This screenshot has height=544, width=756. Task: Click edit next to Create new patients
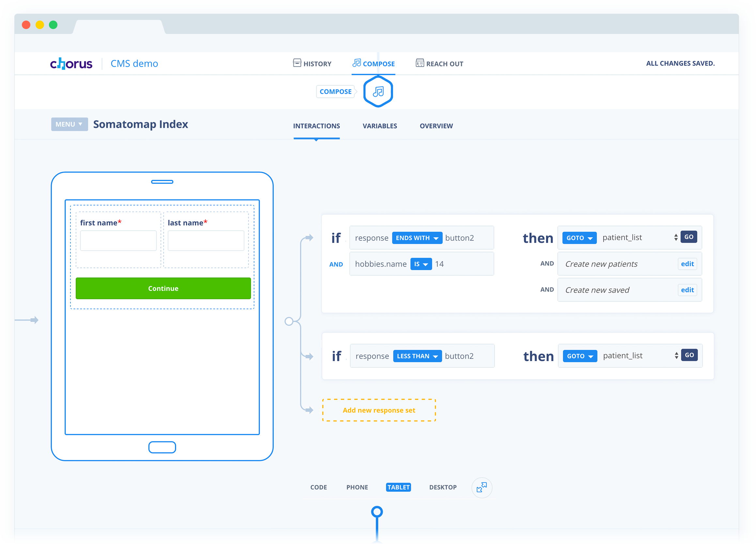[687, 264]
